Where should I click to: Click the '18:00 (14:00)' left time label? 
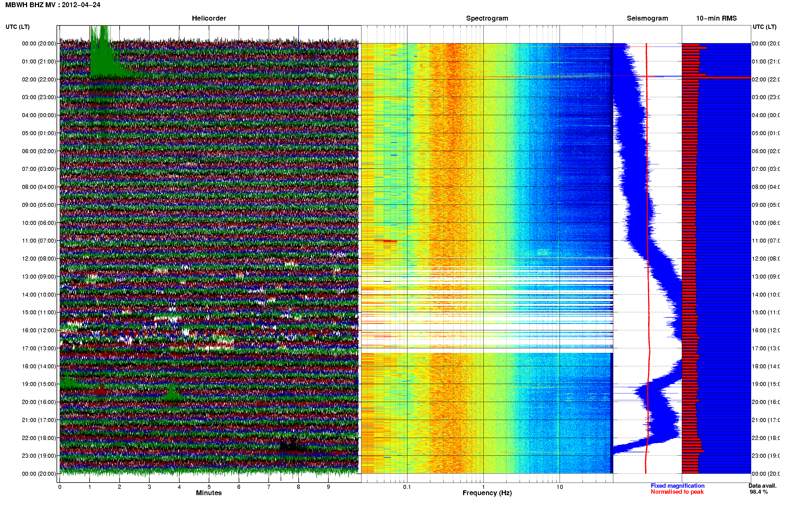[39, 366]
